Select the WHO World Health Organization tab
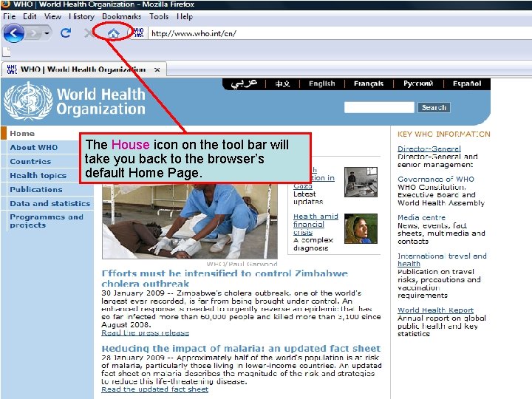The image size is (532, 399). (x=83, y=69)
